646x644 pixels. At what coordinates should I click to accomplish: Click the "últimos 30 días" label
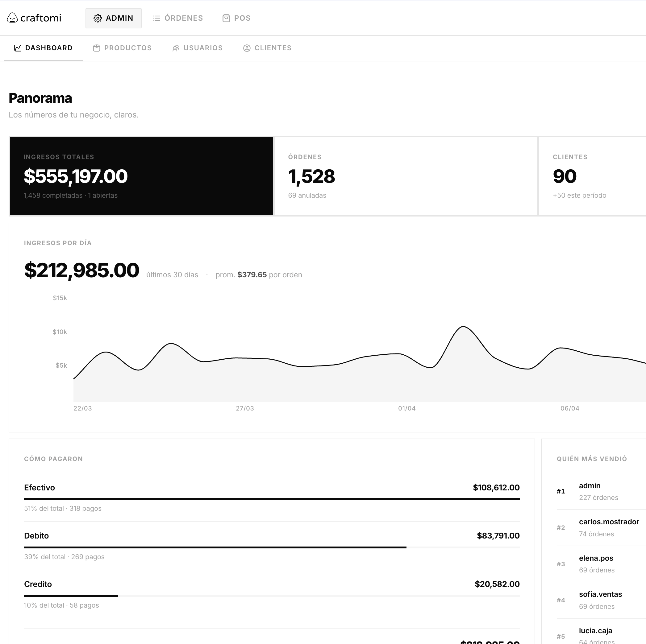tap(172, 275)
